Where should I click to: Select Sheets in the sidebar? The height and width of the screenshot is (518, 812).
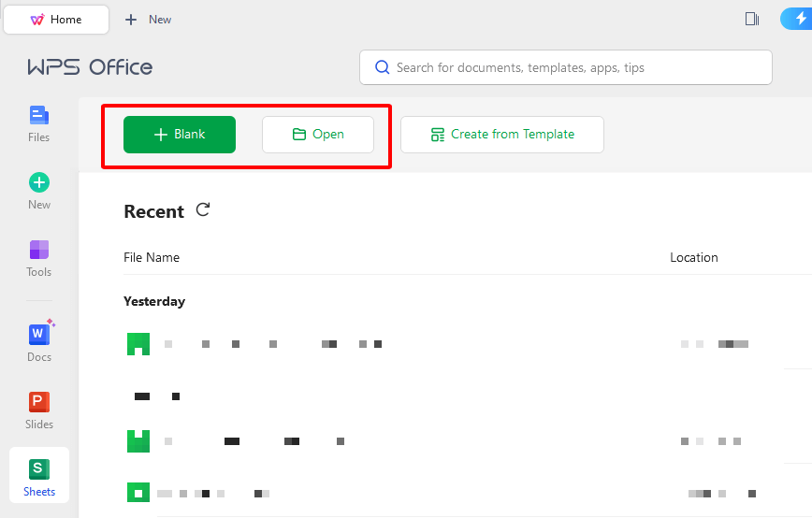tap(39, 477)
